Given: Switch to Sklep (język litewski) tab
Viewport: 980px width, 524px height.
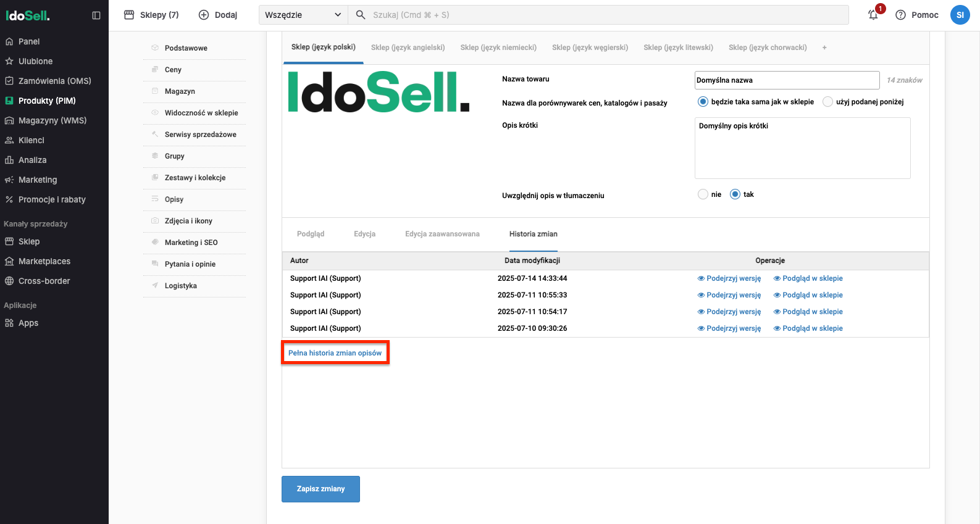Looking at the screenshot, I should [x=678, y=48].
